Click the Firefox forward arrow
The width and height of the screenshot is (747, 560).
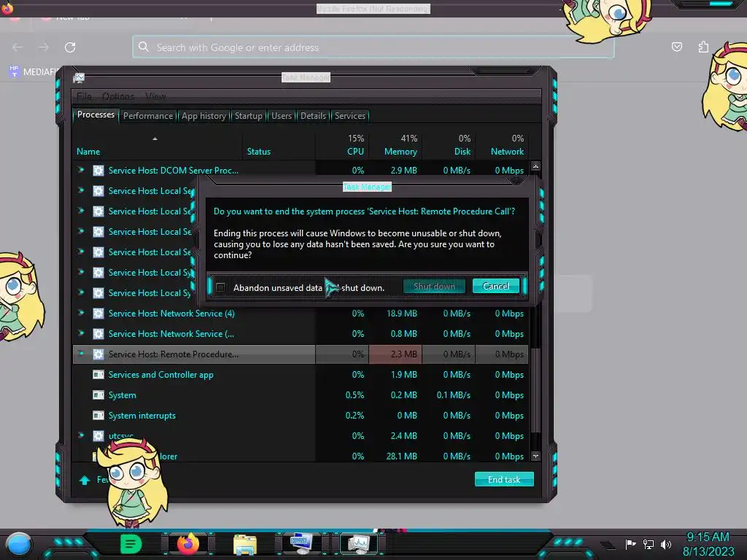pyautogui.click(x=44, y=47)
